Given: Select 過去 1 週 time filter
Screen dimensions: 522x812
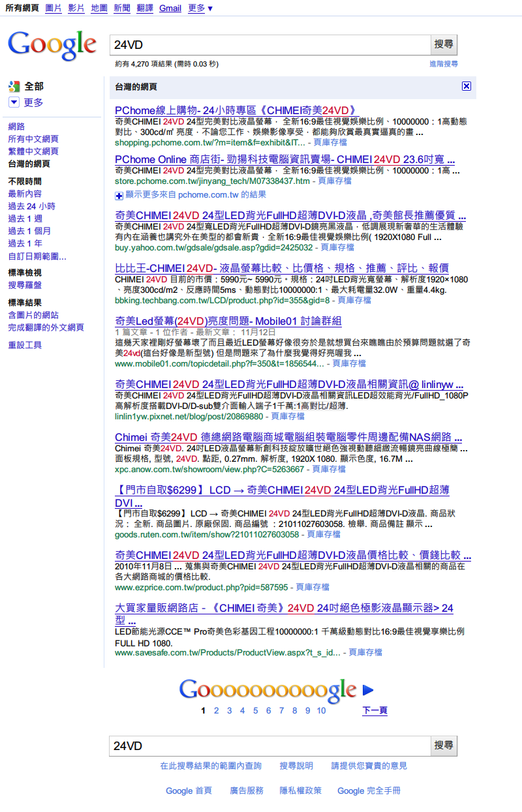Looking at the screenshot, I should coord(25,218).
